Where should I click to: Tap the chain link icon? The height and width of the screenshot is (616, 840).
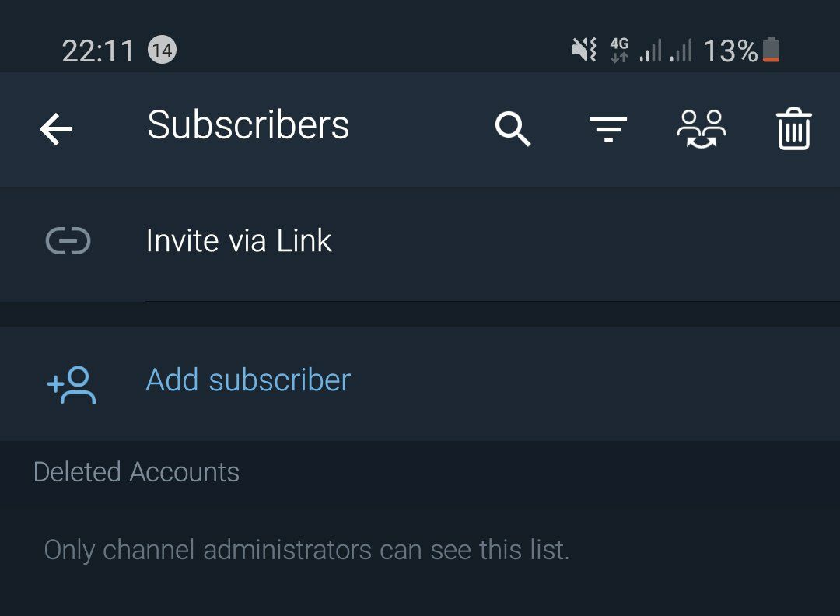[x=68, y=240]
